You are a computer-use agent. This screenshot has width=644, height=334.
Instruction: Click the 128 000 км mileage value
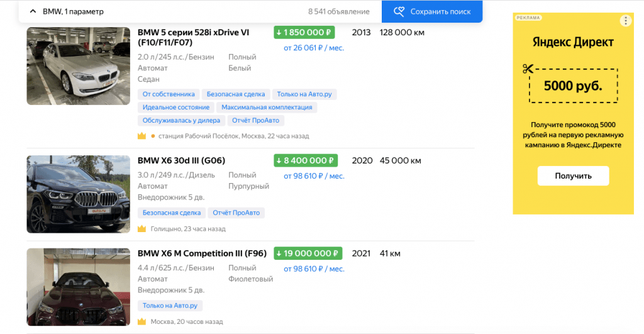pos(402,33)
